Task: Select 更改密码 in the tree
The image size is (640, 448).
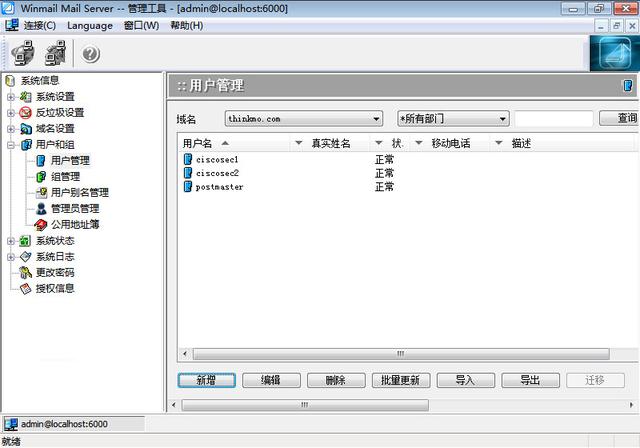Action: point(55,273)
